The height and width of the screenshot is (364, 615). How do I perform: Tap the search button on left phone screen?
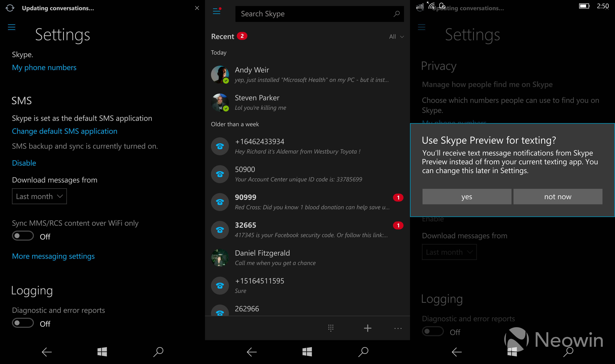click(x=158, y=352)
